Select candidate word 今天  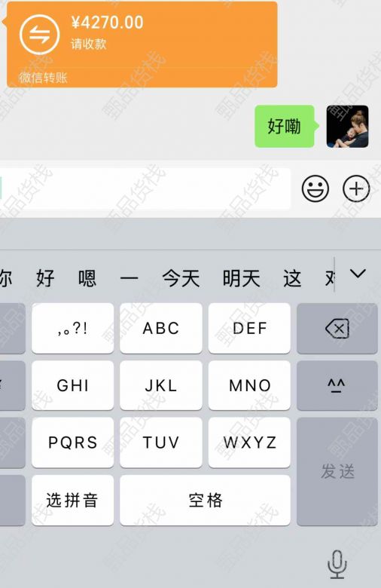(181, 278)
